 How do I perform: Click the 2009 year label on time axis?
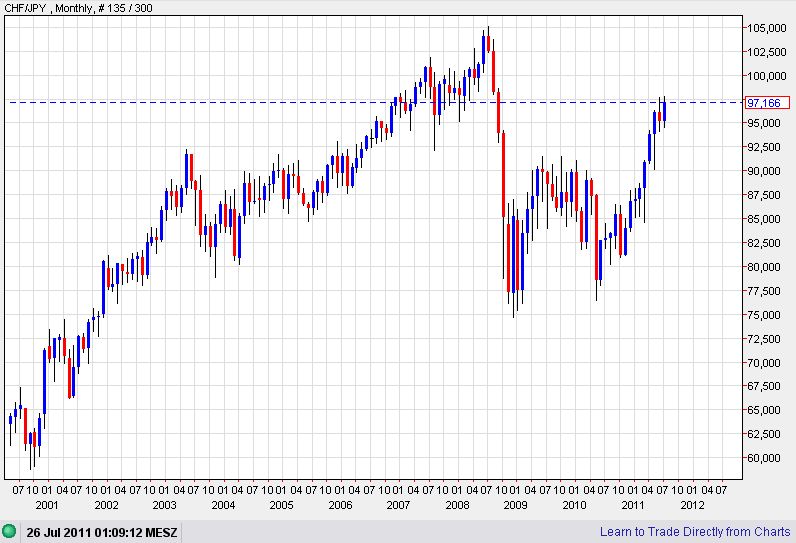tap(516, 505)
